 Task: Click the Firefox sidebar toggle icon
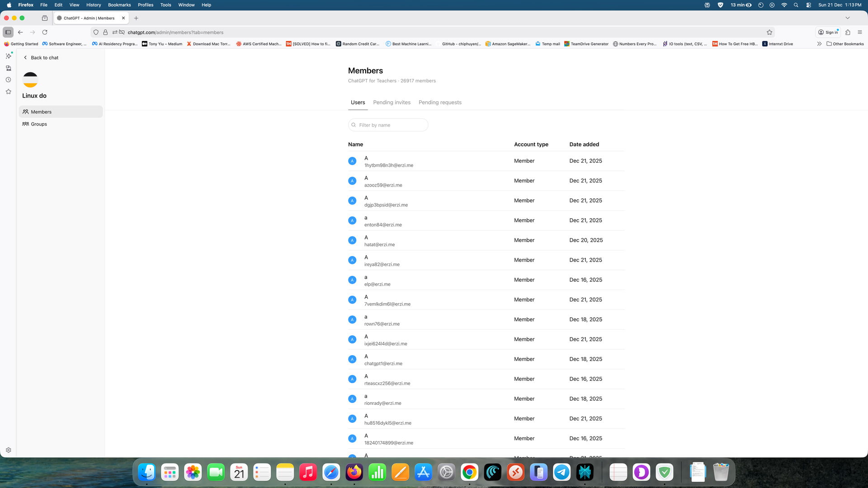(x=8, y=32)
